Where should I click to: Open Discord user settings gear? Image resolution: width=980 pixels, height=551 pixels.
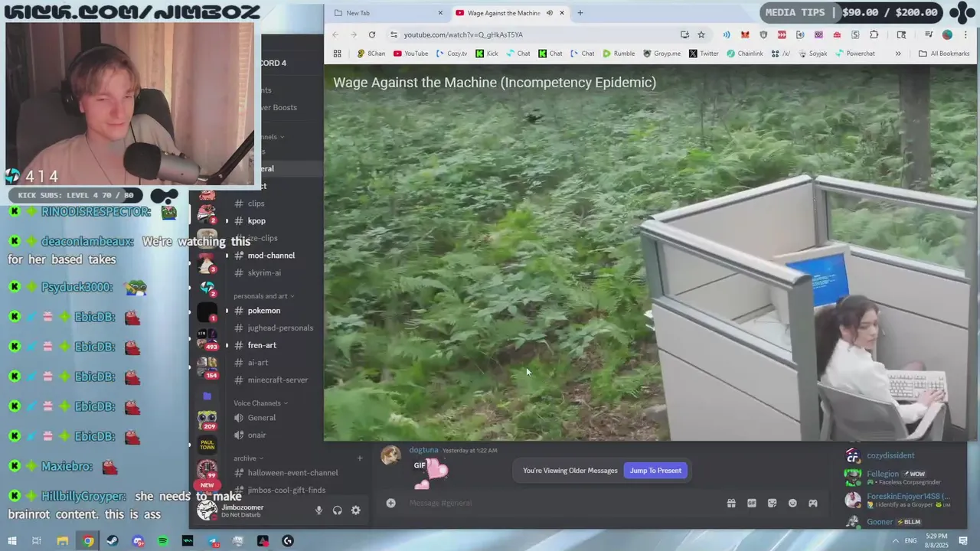[355, 510]
